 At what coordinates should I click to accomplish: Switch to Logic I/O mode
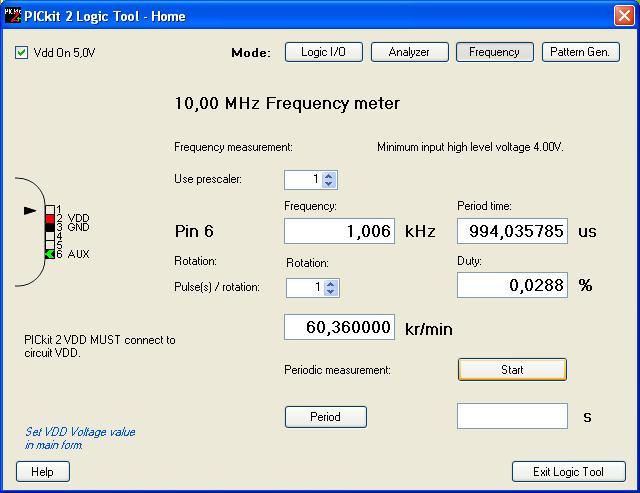[323, 52]
